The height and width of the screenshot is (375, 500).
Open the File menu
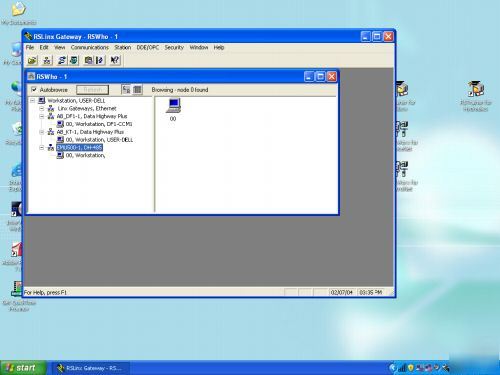[x=30, y=47]
